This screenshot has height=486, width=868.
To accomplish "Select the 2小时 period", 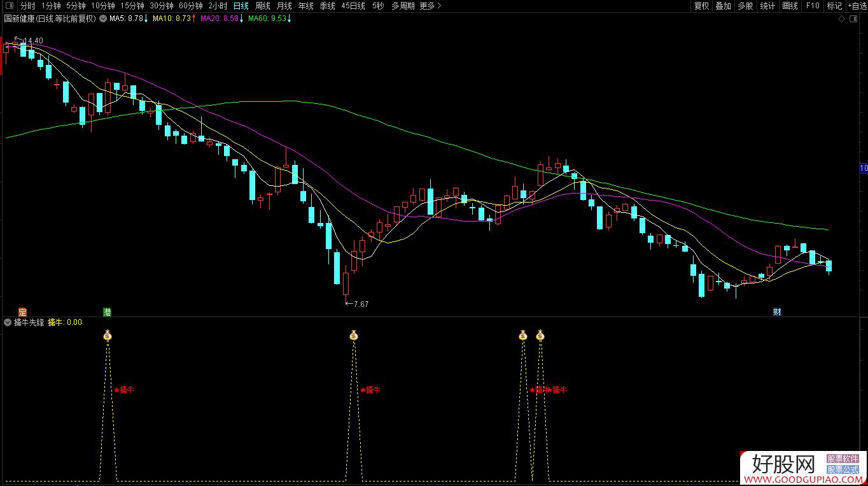I will click(218, 6).
